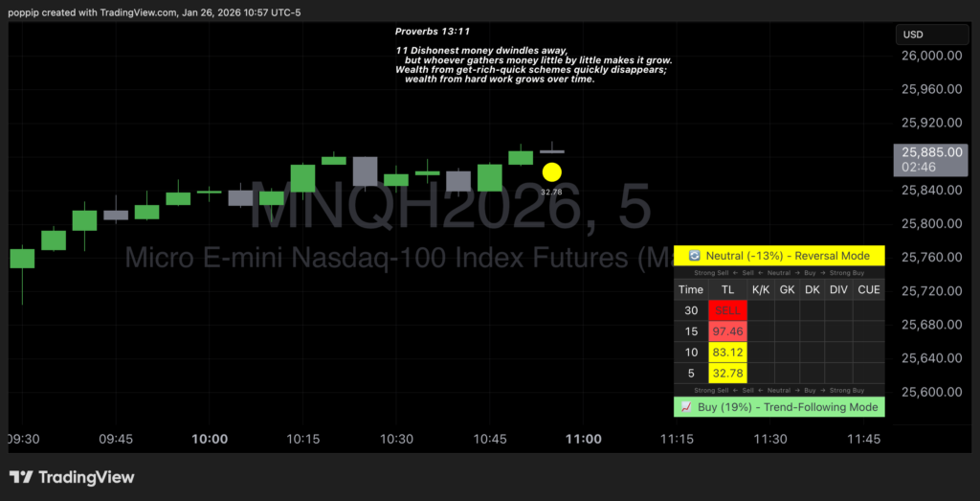The height and width of the screenshot is (501, 980).
Task: Click the 32.78 cell in the table
Action: pyautogui.click(x=727, y=374)
